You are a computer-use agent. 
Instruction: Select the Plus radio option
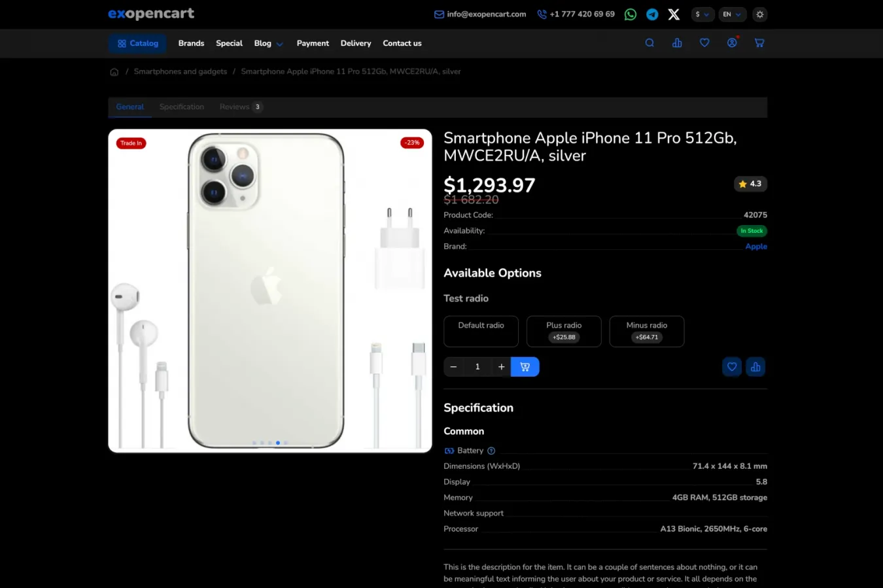click(564, 332)
